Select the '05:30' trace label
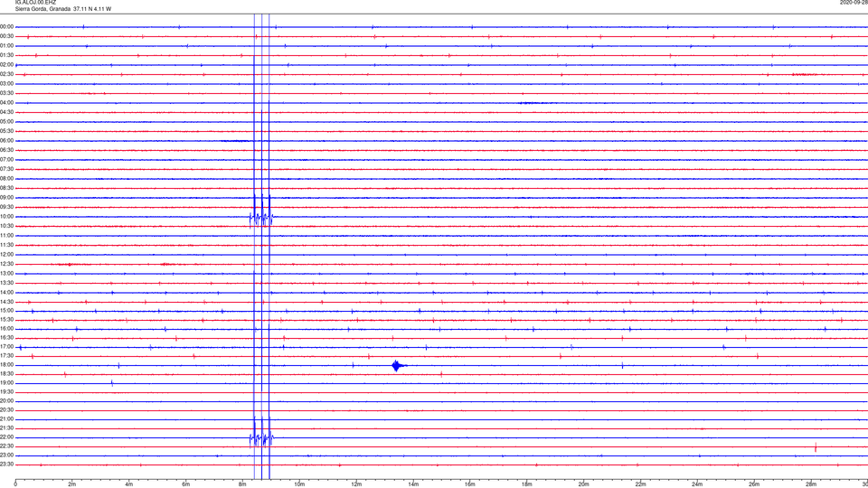 [6, 131]
